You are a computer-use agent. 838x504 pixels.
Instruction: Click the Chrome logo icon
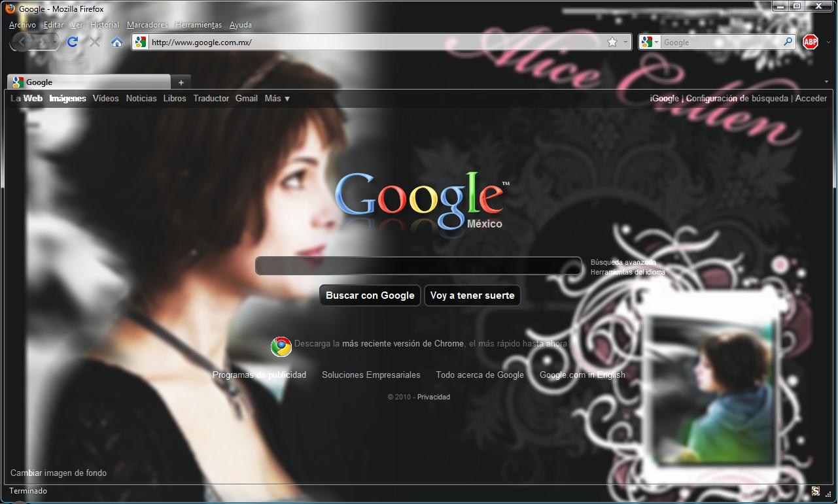(281, 346)
